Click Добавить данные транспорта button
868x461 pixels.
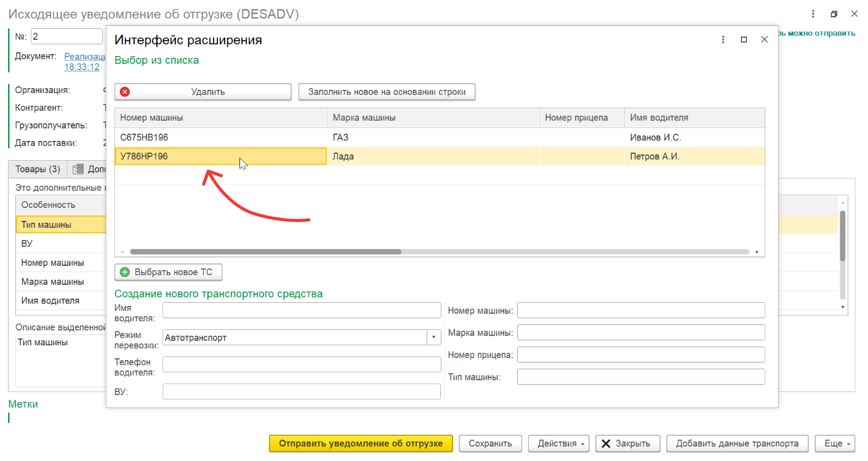(x=737, y=443)
